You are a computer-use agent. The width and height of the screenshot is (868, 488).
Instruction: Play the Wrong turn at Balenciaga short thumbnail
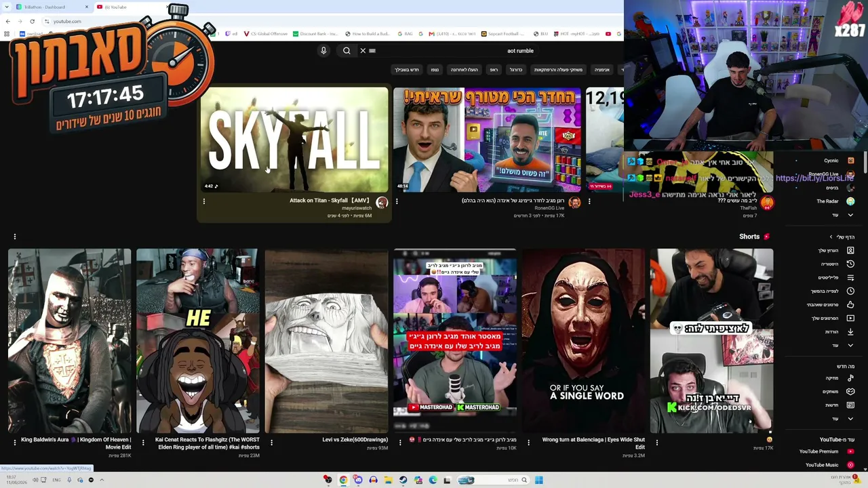click(583, 341)
